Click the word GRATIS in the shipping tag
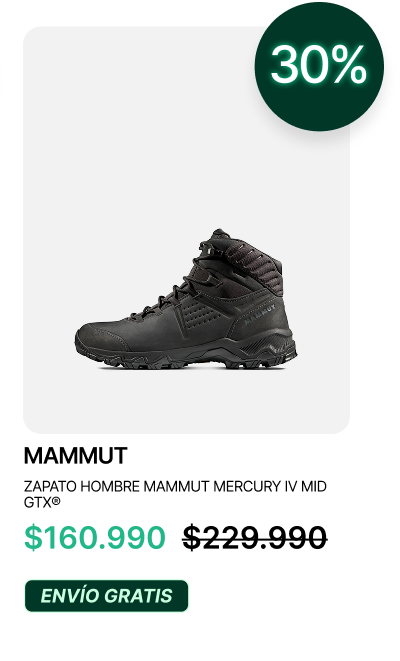 (138, 596)
